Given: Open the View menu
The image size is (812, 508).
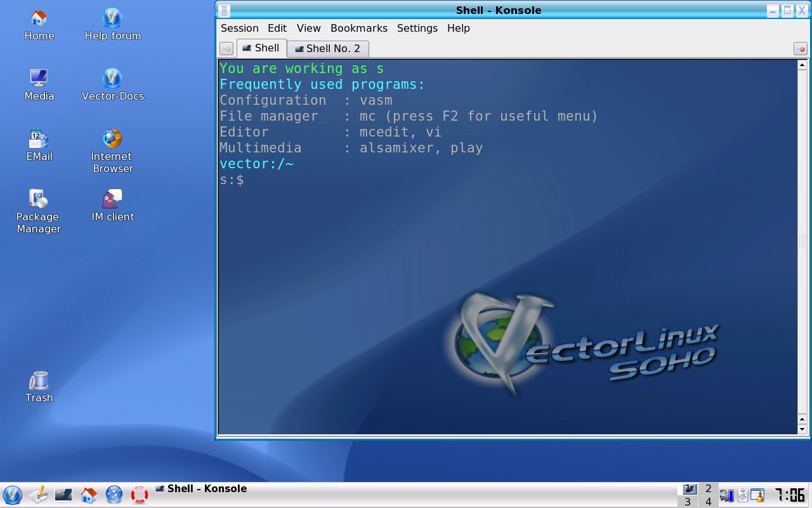Looking at the screenshot, I should [309, 29].
